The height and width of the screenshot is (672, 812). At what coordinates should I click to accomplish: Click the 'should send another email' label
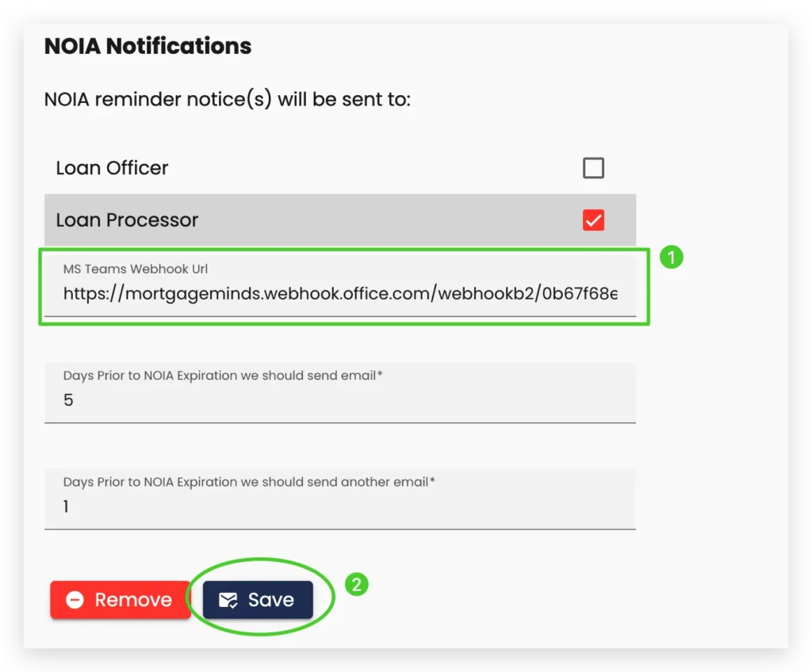coord(249,482)
